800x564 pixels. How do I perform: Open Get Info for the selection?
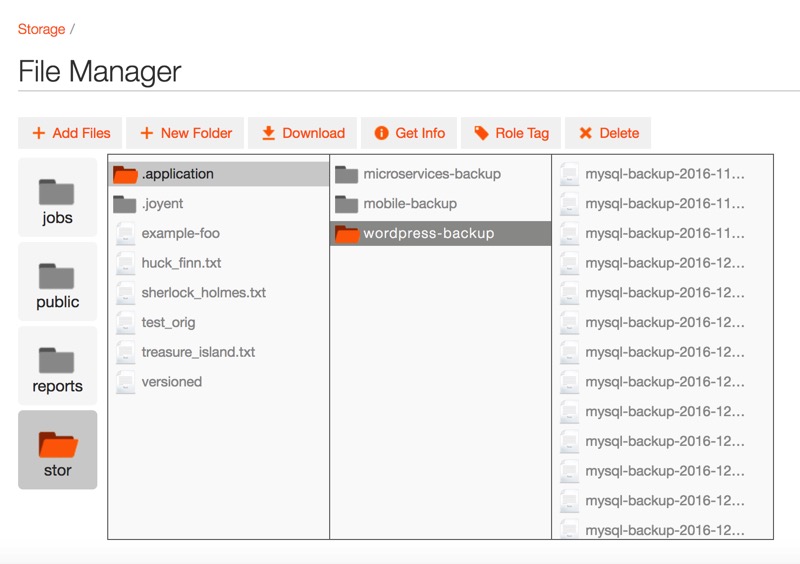point(409,133)
